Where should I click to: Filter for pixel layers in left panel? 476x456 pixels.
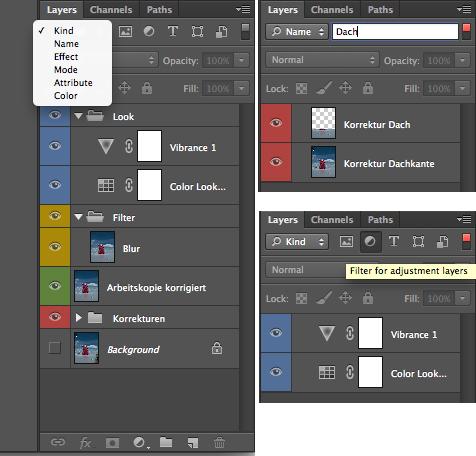pos(125,32)
